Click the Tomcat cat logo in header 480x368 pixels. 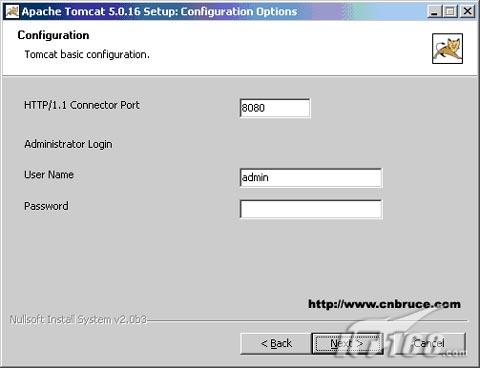[x=447, y=48]
